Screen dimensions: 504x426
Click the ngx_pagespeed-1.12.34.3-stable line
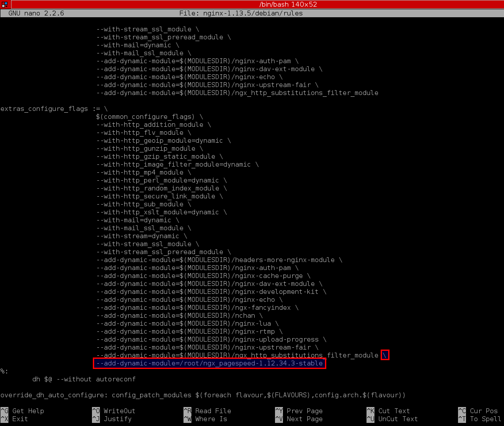[x=210, y=363]
